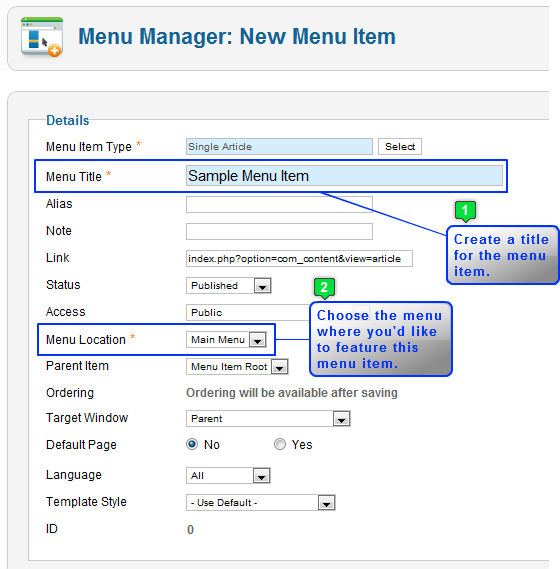Screen dimensions: 560x569
Task: Click the Menu Manager new item icon
Action: pos(42,37)
